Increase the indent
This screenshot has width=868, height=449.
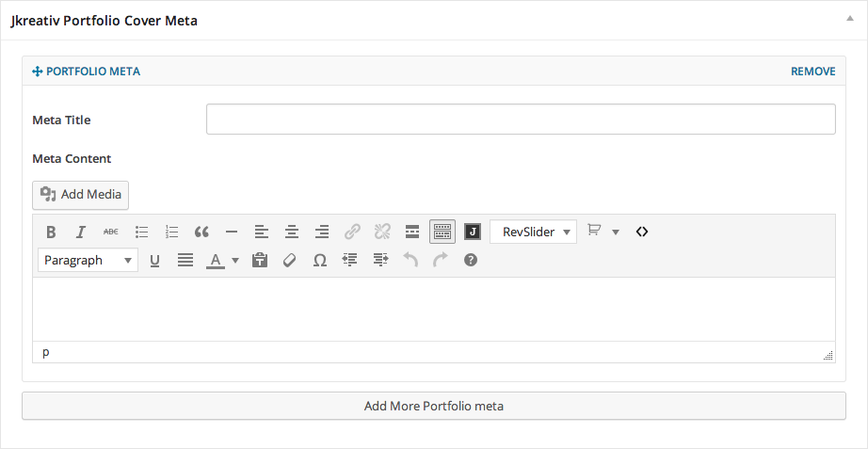380,260
